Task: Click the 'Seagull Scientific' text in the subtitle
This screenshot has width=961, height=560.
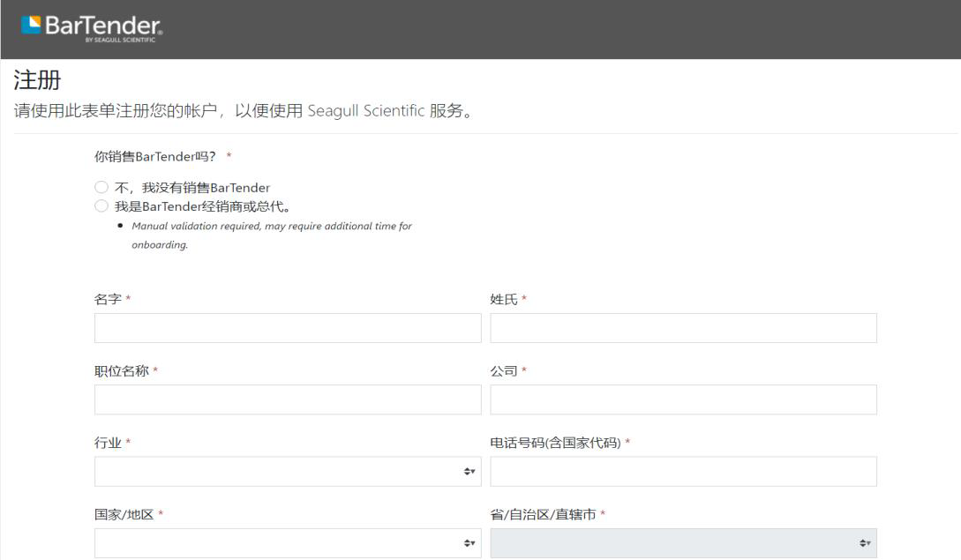Action: tap(366, 110)
